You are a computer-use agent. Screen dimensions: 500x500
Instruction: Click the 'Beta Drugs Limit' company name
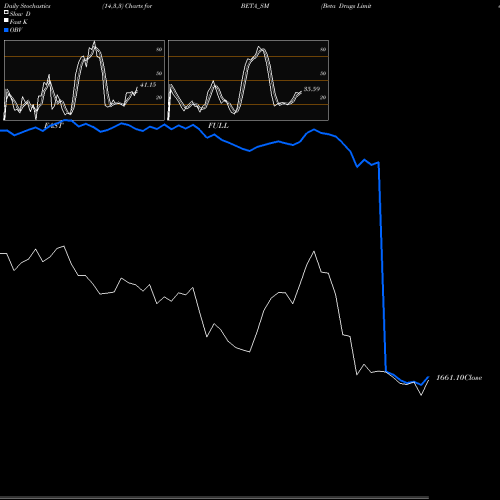pyautogui.click(x=346, y=6)
